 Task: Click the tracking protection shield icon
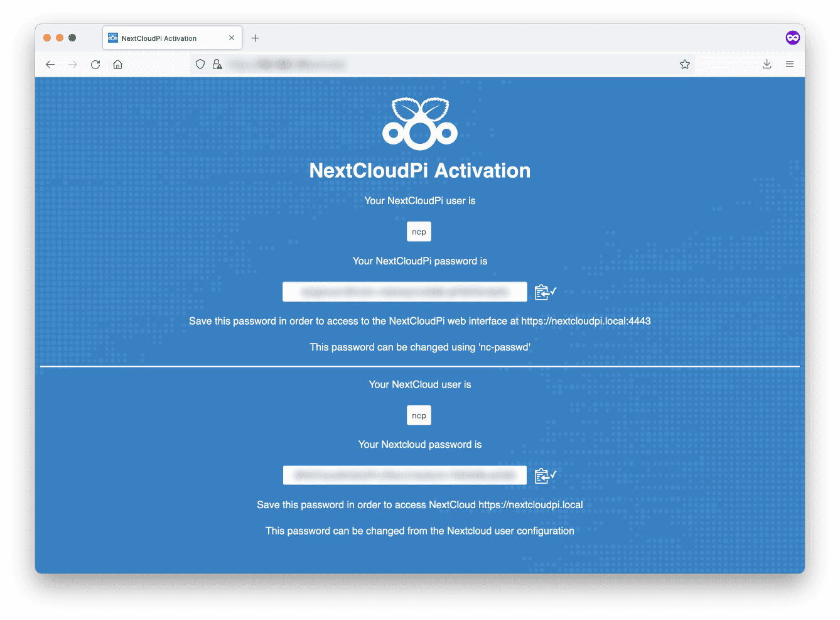[200, 64]
